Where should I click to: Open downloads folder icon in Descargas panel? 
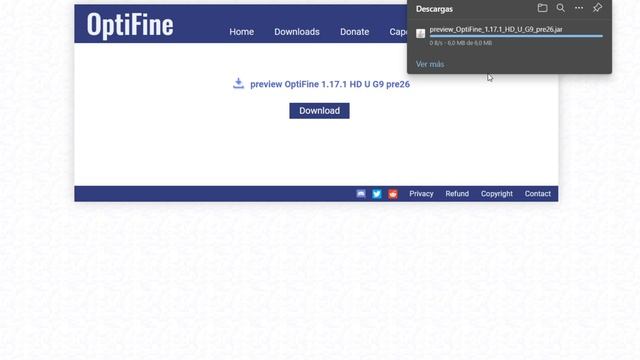tap(542, 8)
